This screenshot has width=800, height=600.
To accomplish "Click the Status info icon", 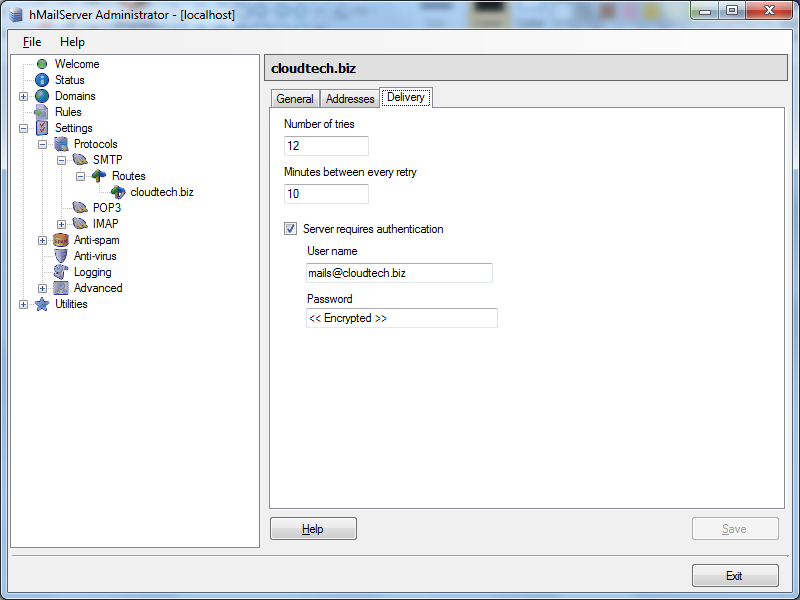I will click(42, 80).
